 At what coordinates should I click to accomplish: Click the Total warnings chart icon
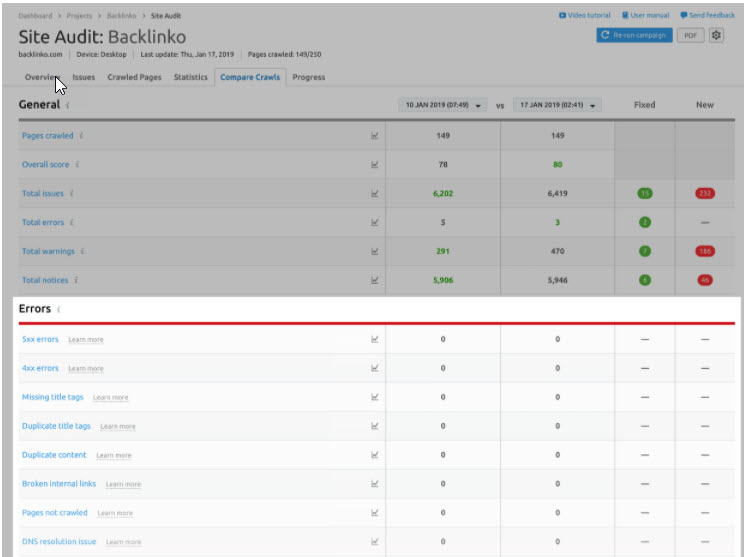[374, 251]
